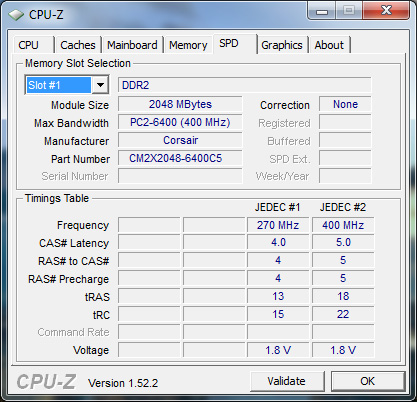Click the Max Bandwidth PC2-6400 field
Screen dimensions: 417x402
(x=180, y=122)
